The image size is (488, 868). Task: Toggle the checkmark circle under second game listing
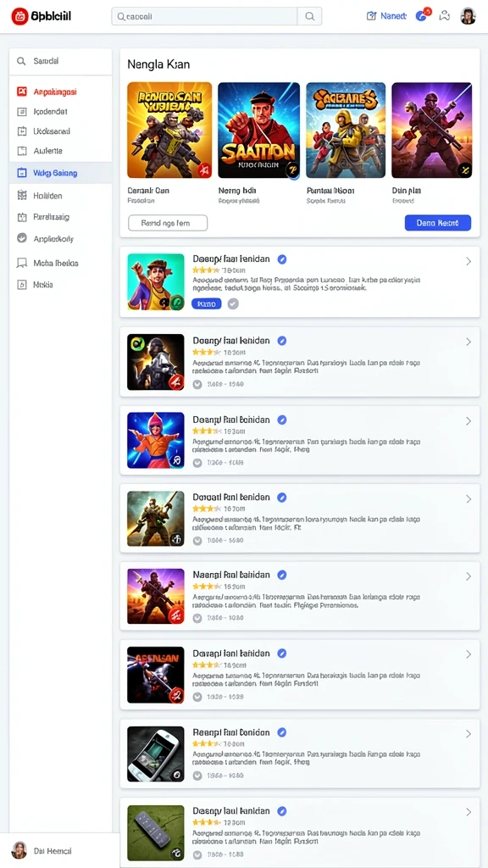(x=197, y=384)
